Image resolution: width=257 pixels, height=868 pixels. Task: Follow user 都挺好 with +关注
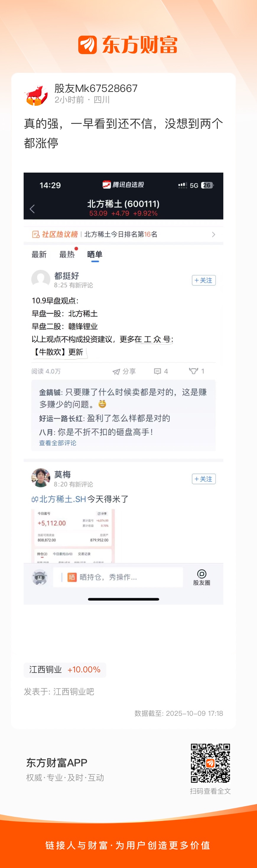204,280
